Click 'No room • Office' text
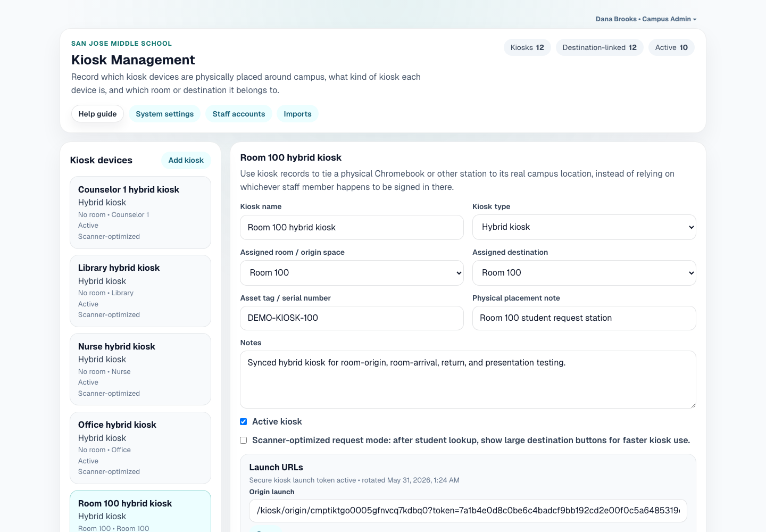 pos(104,450)
